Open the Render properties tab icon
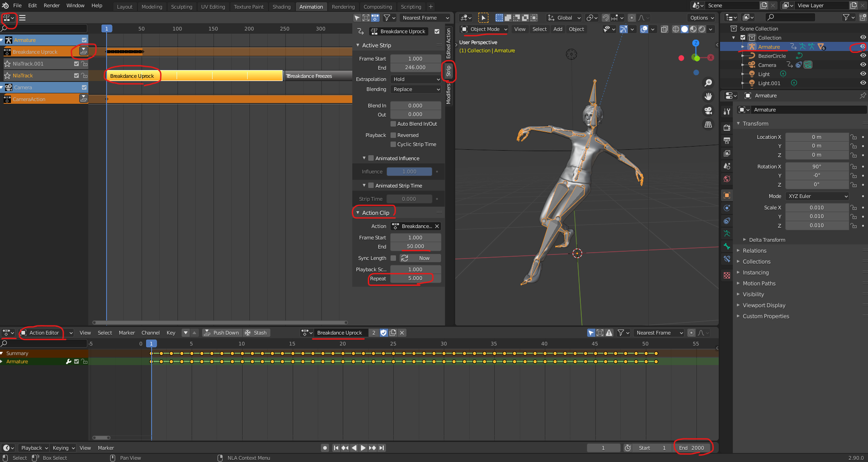The height and width of the screenshot is (462, 868). pos(727,128)
